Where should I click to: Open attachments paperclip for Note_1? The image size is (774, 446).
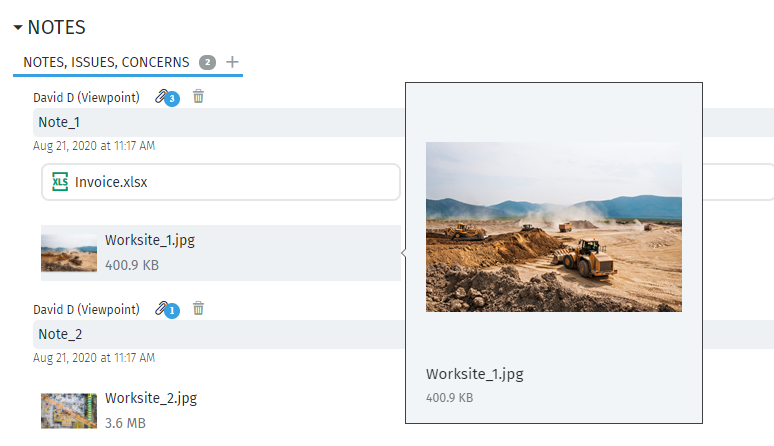161,96
